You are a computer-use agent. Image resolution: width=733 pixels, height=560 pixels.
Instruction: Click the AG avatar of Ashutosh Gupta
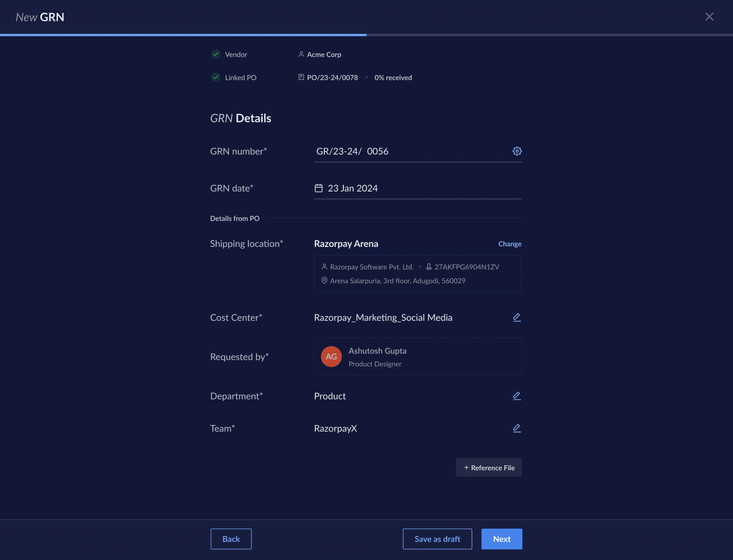[331, 357]
